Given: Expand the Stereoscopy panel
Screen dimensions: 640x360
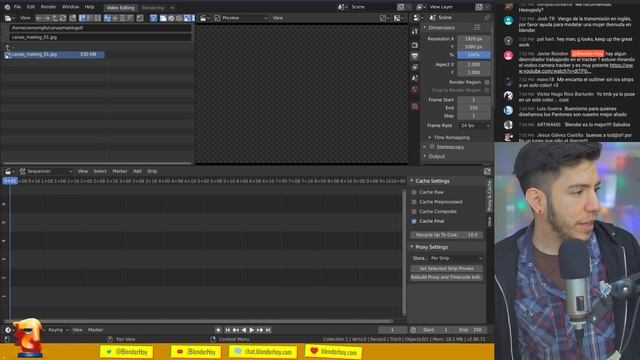Looking at the screenshot, I should (x=425, y=147).
